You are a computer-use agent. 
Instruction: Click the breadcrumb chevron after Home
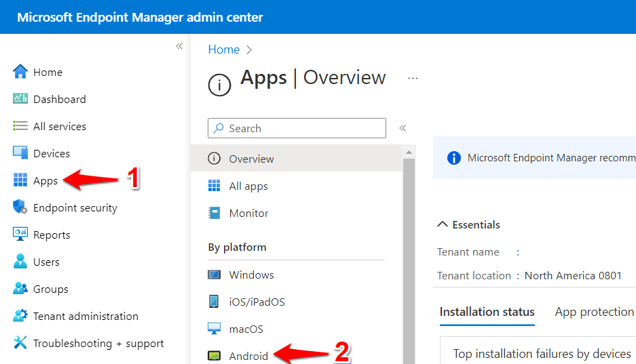click(249, 49)
